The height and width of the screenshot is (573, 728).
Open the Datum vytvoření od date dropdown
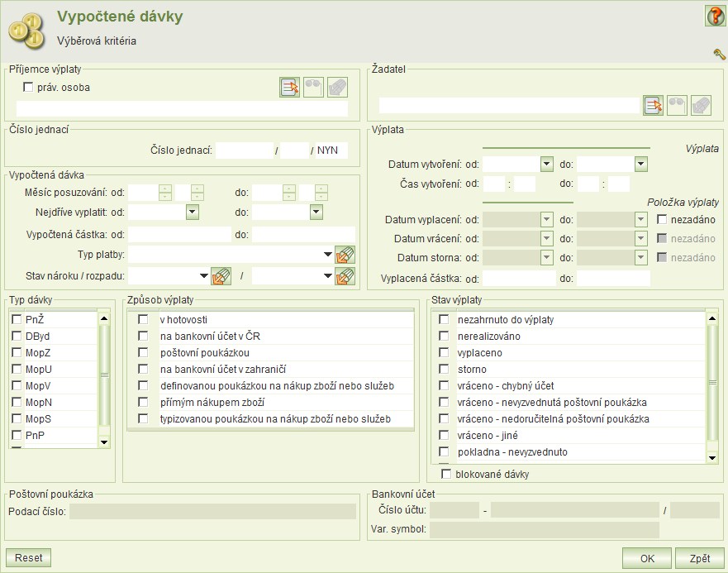(545, 165)
